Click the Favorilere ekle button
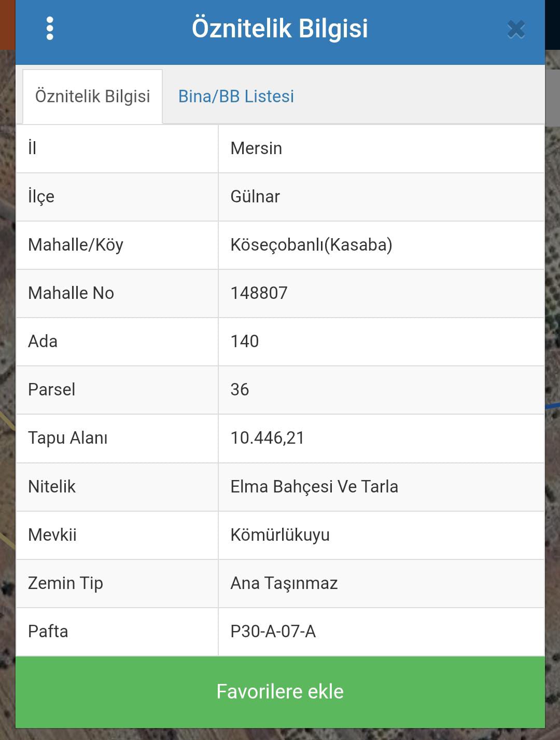Screen dimensions: 560x740 (x=280, y=692)
